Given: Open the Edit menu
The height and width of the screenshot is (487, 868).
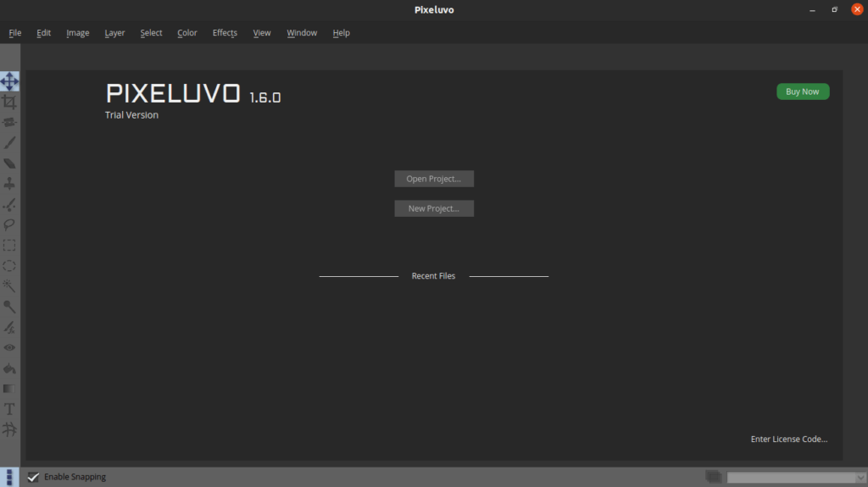Looking at the screenshot, I should [44, 33].
